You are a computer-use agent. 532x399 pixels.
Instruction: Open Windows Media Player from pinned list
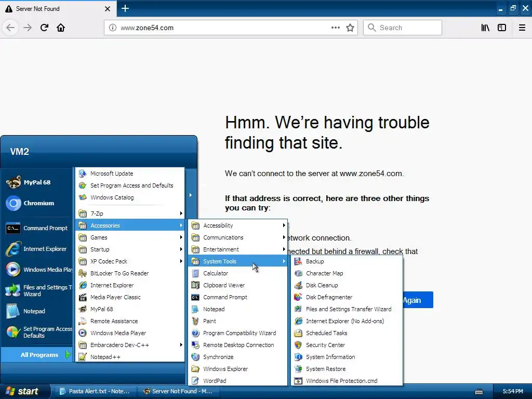point(38,270)
